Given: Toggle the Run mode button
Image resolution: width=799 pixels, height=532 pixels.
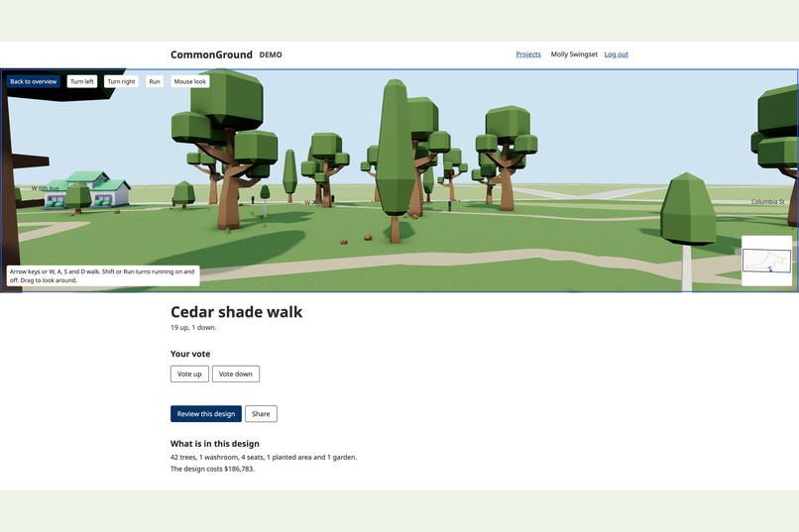Looking at the screenshot, I should point(155,81).
